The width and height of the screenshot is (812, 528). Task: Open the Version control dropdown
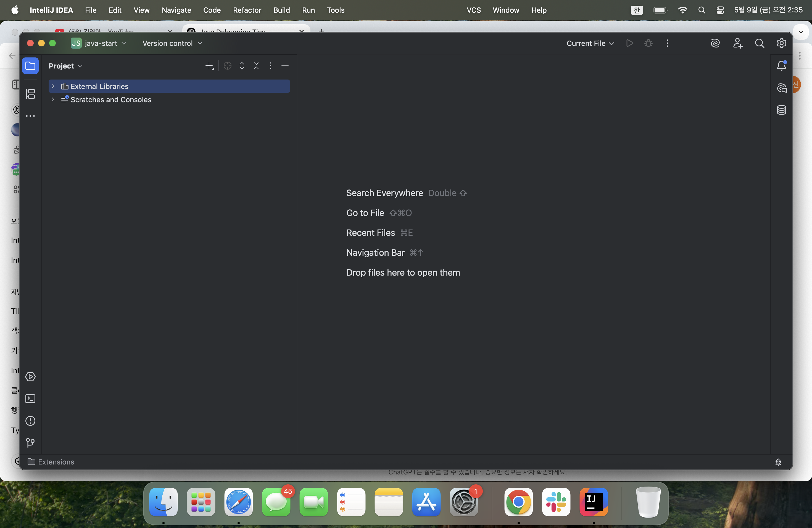(x=172, y=43)
